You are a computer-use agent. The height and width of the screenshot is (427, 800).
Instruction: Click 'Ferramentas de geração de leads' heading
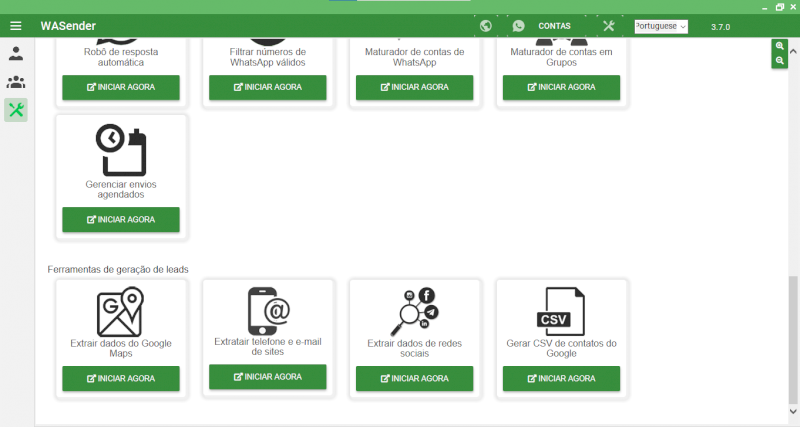(x=118, y=269)
